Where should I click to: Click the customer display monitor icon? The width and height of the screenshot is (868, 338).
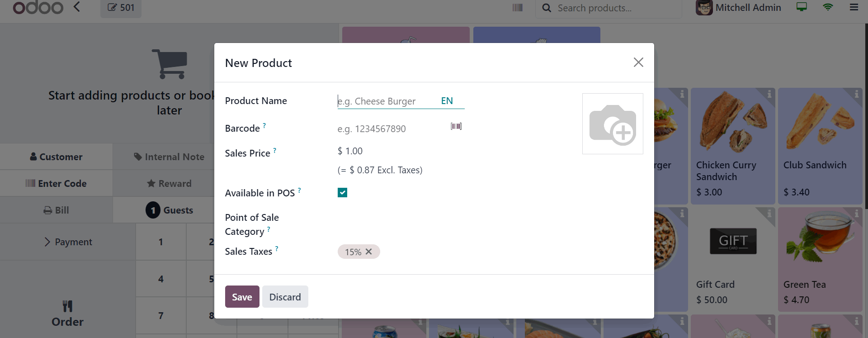click(x=802, y=8)
